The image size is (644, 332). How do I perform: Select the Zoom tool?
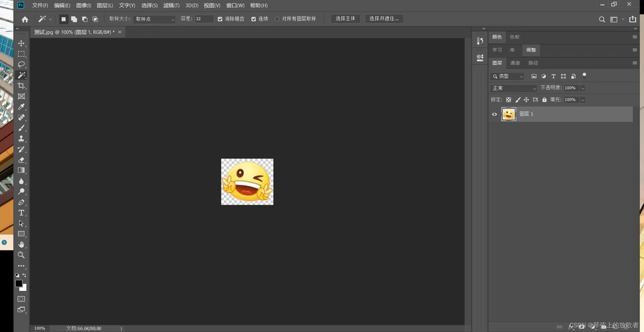[x=21, y=255]
